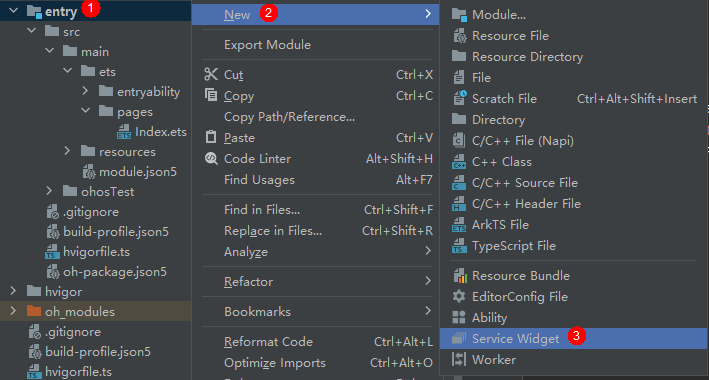
Task: Click the C/C++ Source File icon
Action: (x=459, y=183)
